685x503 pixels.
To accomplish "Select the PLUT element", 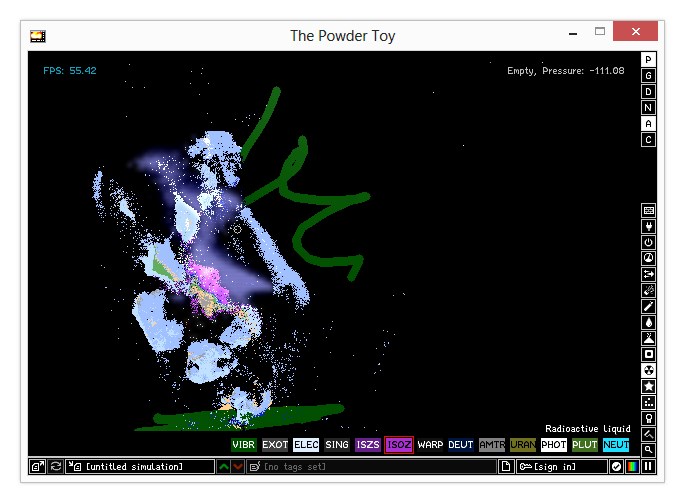I will [585, 445].
